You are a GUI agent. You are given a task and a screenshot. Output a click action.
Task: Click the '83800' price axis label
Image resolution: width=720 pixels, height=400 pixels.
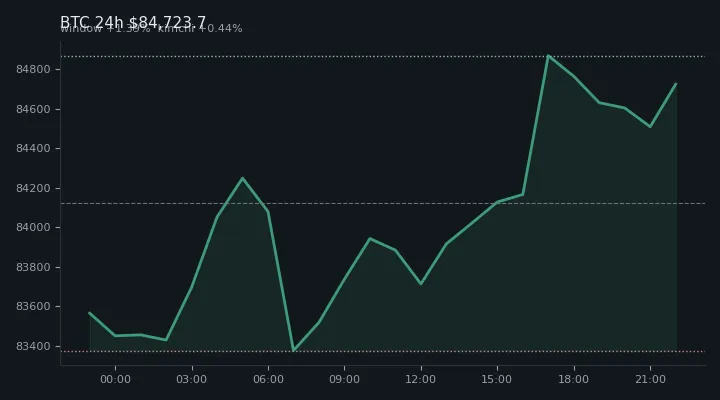point(33,267)
